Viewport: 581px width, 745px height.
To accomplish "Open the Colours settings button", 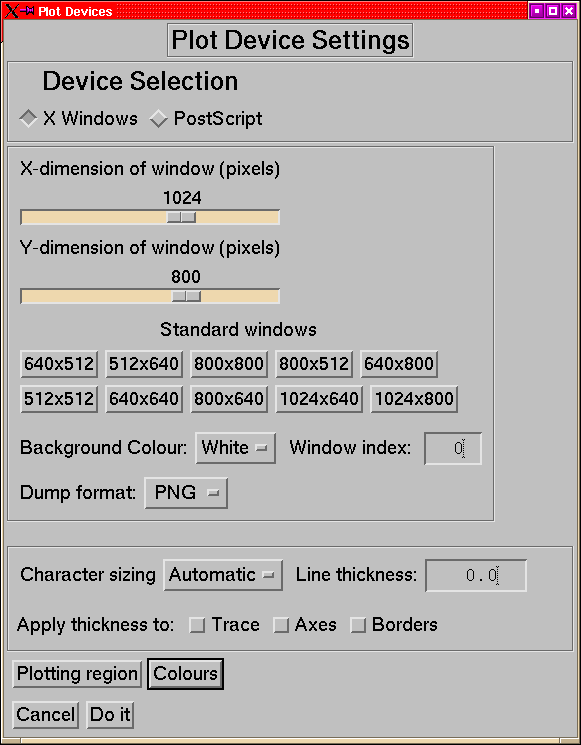I will click(185, 674).
